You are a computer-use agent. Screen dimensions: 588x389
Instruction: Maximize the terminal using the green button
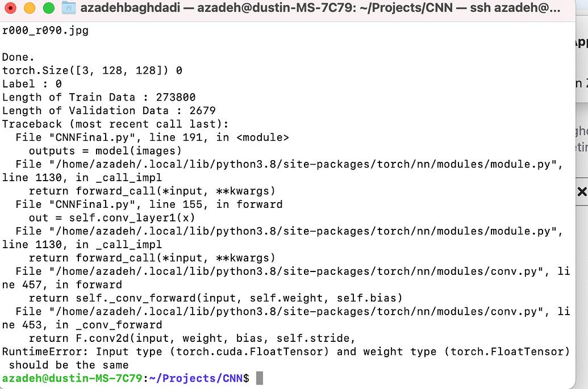pyautogui.click(x=48, y=8)
